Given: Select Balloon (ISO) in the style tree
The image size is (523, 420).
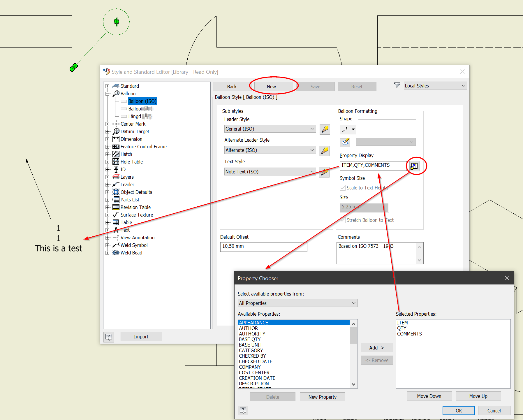Looking at the screenshot, I should pos(142,101).
